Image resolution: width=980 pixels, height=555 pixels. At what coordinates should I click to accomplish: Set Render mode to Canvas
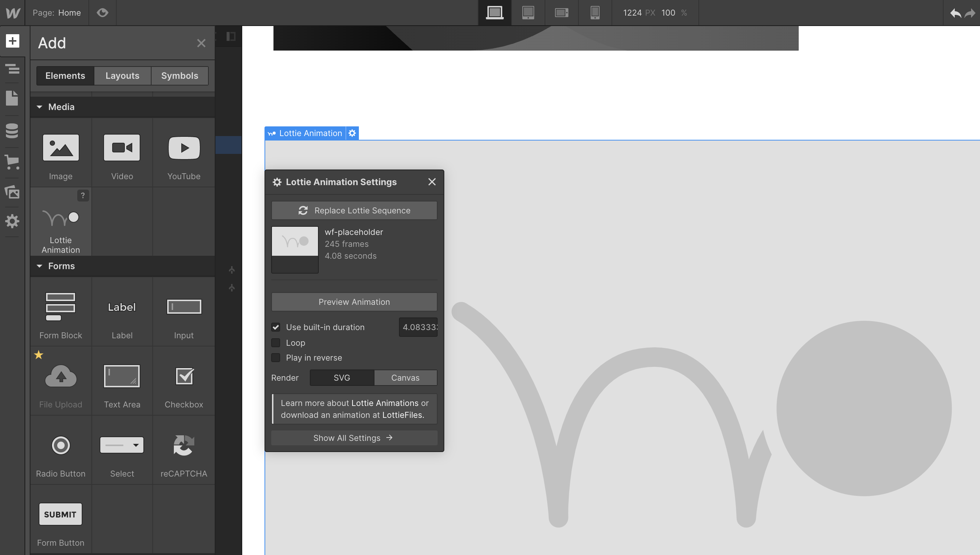click(x=405, y=378)
